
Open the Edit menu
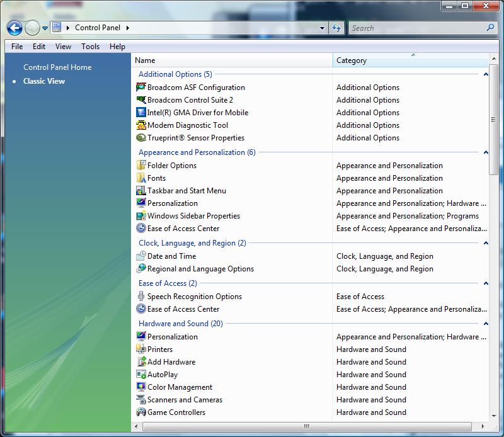click(x=39, y=47)
